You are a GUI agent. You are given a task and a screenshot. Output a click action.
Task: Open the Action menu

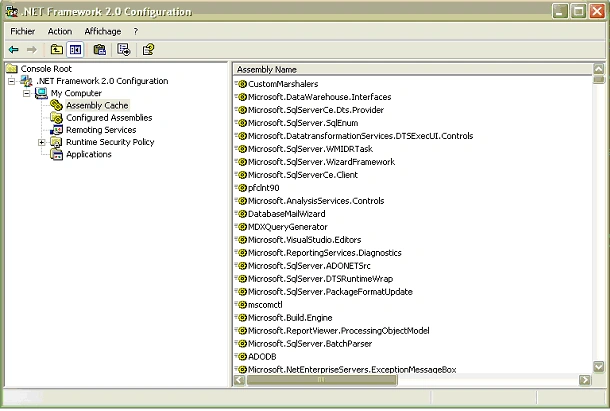60,31
